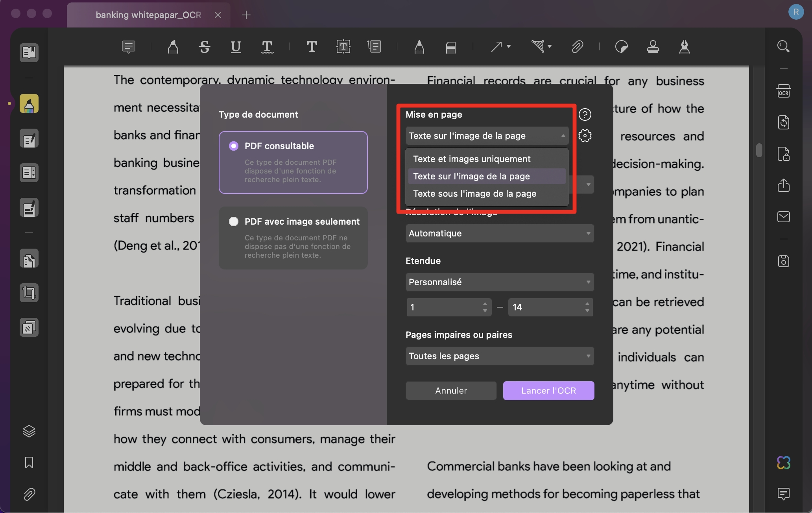Open the search magnifier icon
Screen dimensions: 812x513
[783, 46]
